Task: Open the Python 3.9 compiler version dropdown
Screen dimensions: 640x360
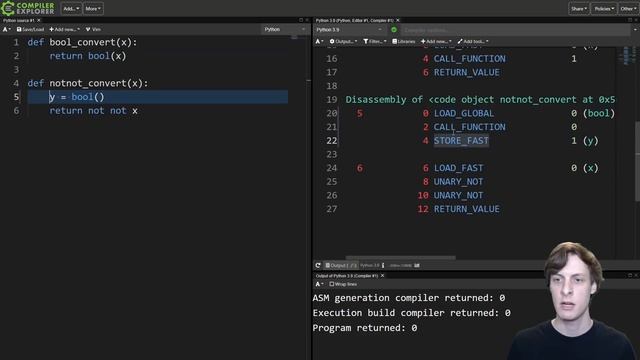Action: click(349, 30)
